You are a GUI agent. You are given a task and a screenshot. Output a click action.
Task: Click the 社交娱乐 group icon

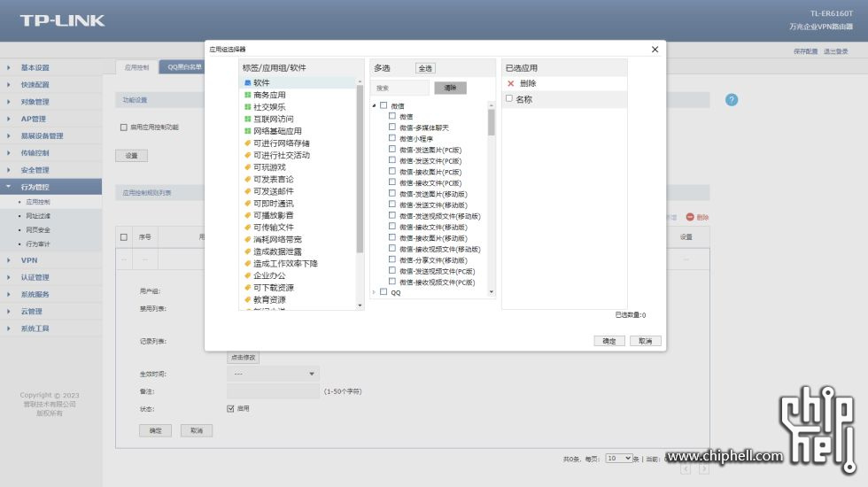pos(247,107)
